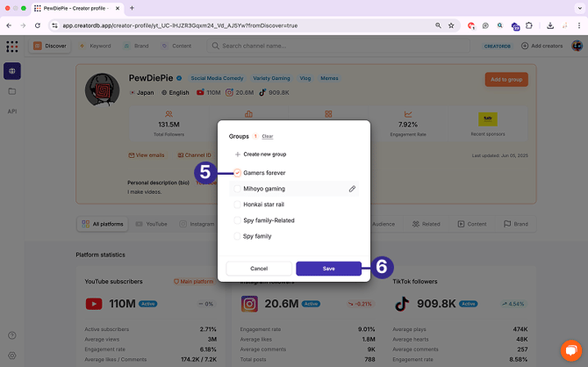Select the Variety Gaming tag
Viewport: 588px width, 367px height.
[271, 78]
